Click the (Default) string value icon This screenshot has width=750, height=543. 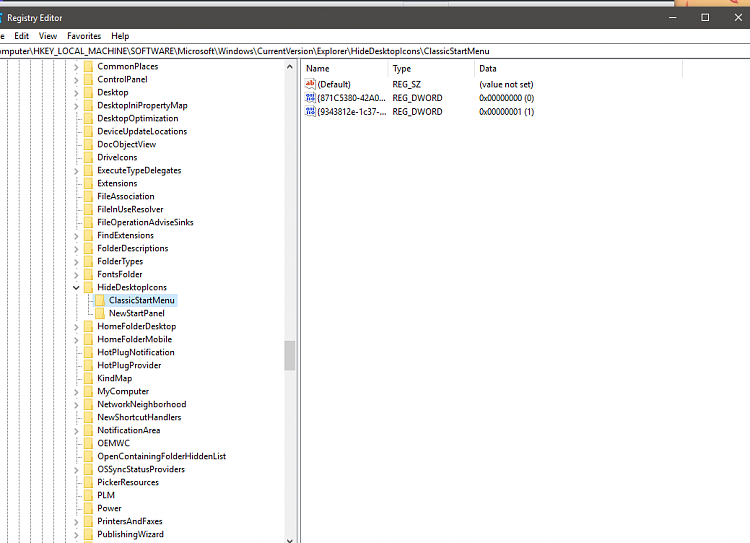pos(310,84)
